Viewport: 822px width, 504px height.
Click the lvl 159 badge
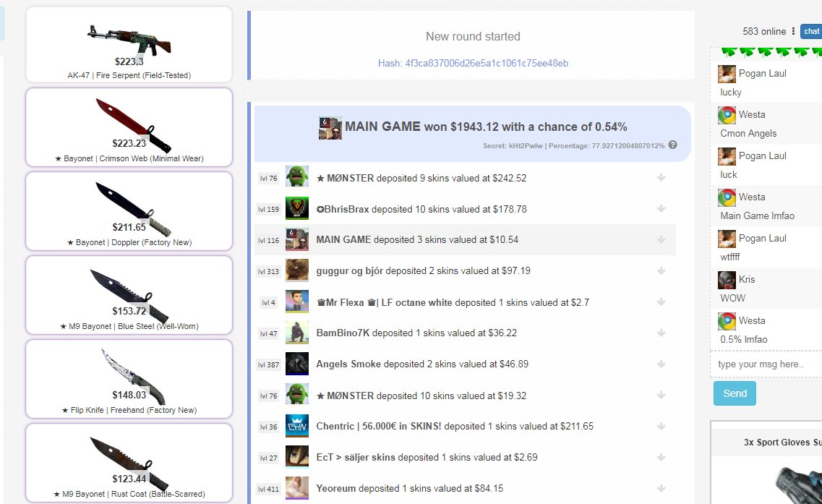[x=268, y=209]
